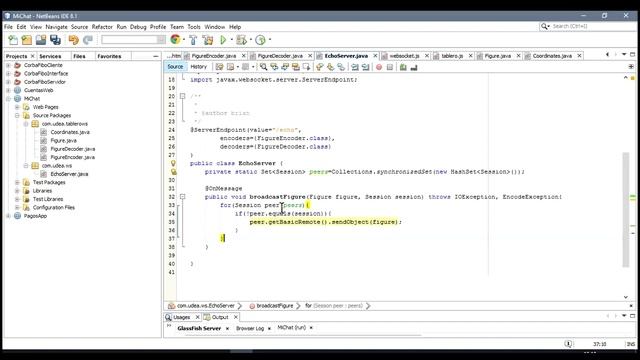Expand the PagosApp project node
This screenshot has width=640, height=360.
click(x=8, y=216)
